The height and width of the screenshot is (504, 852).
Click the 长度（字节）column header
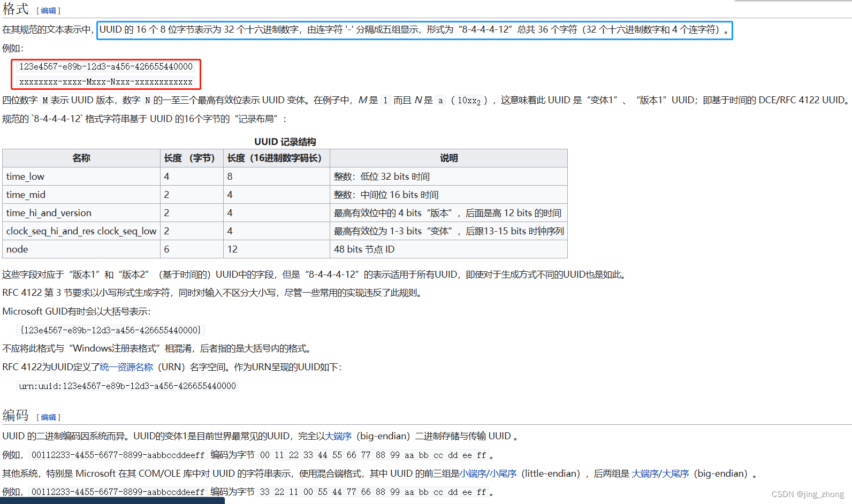192,158
